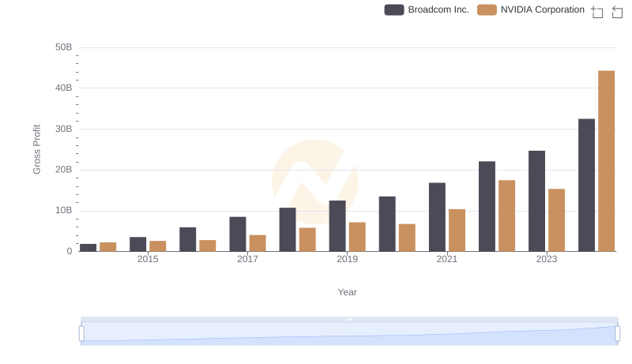Click the NVIDIA bar for 2017
The image size is (632, 364).
pos(258,243)
